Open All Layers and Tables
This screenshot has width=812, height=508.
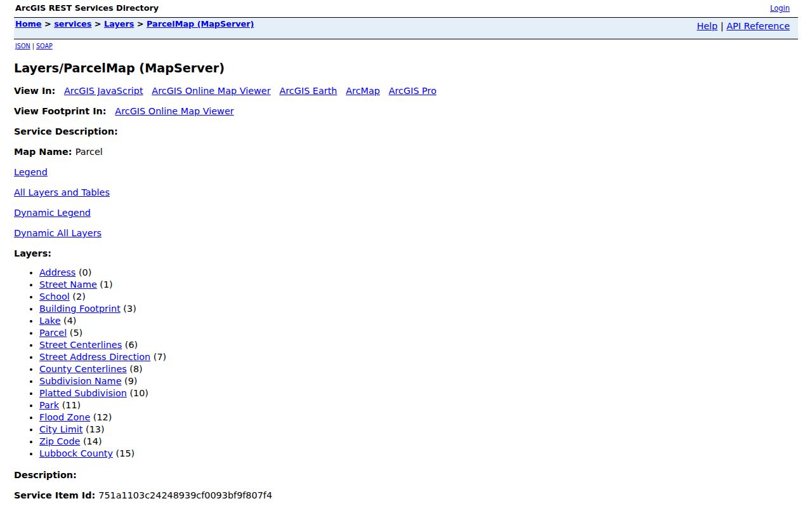(x=62, y=192)
